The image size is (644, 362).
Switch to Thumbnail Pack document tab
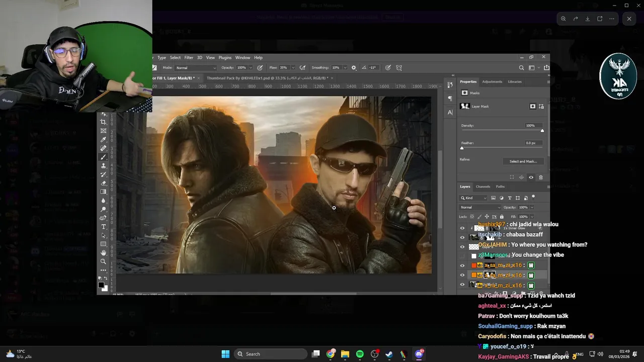click(267, 78)
